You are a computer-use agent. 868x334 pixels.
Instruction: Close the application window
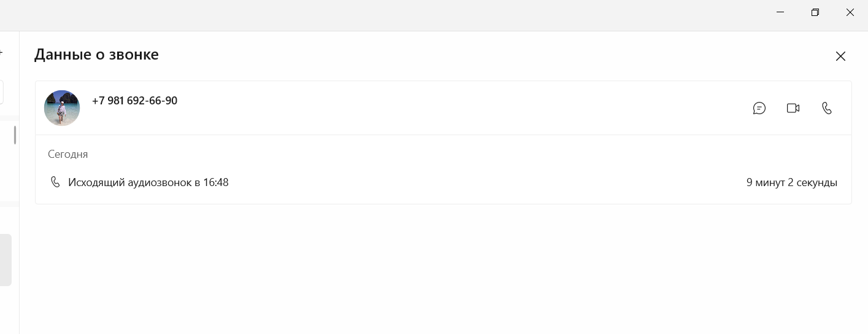850,12
